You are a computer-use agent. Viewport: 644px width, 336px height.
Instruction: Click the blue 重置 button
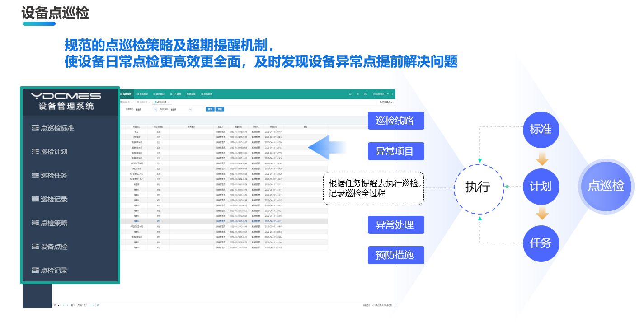click(220, 109)
